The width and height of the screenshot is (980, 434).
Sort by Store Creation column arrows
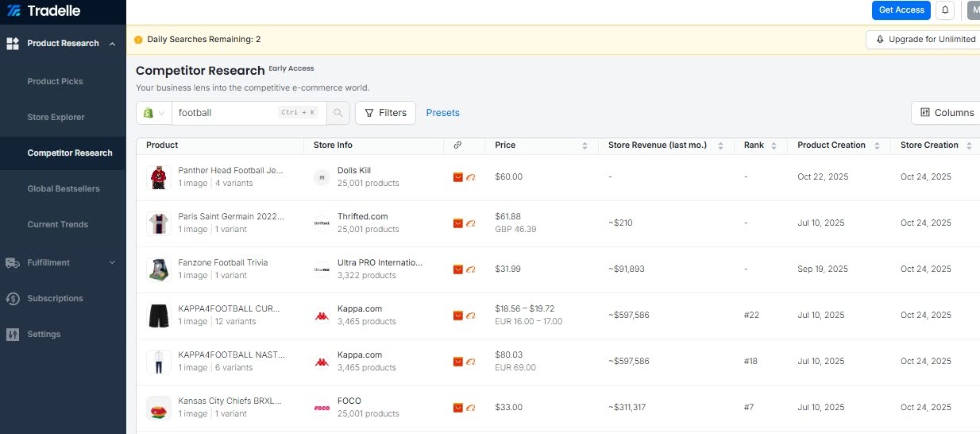point(970,145)
